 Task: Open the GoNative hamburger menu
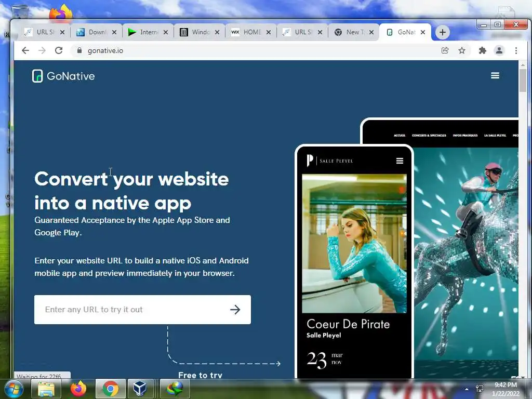tap(495, 75)
